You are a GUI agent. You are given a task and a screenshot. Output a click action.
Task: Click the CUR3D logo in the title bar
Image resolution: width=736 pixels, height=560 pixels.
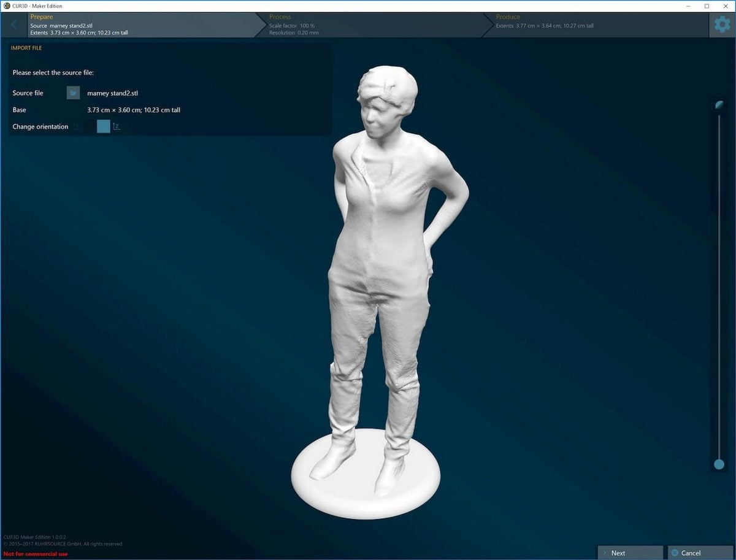pos(6,6)
